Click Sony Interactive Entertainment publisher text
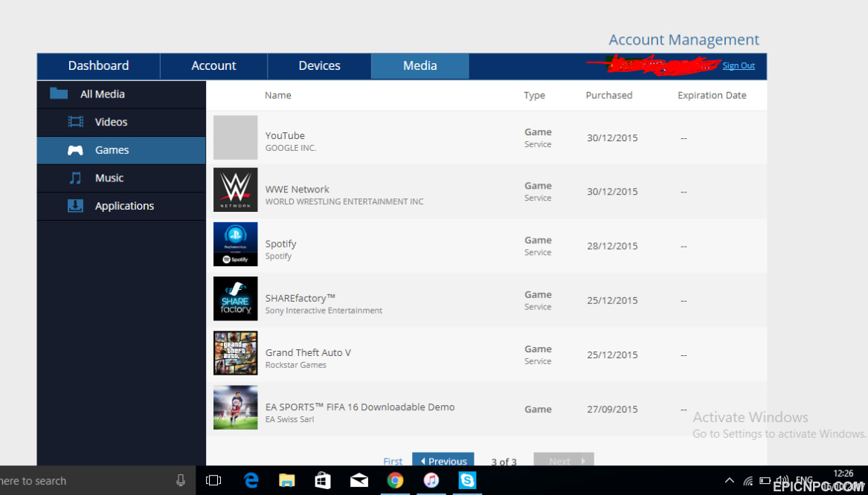This screenshot has width=868, height=495. (324, 311)
